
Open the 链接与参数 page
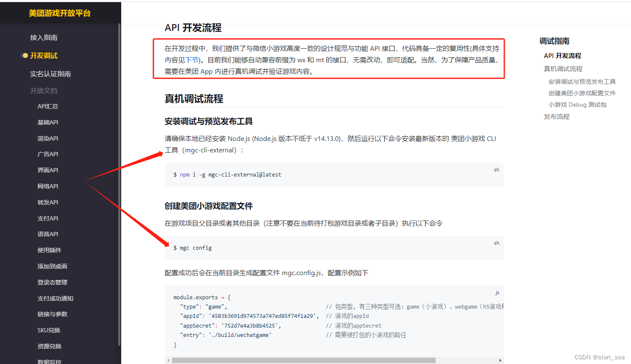(x=53, y=314)
